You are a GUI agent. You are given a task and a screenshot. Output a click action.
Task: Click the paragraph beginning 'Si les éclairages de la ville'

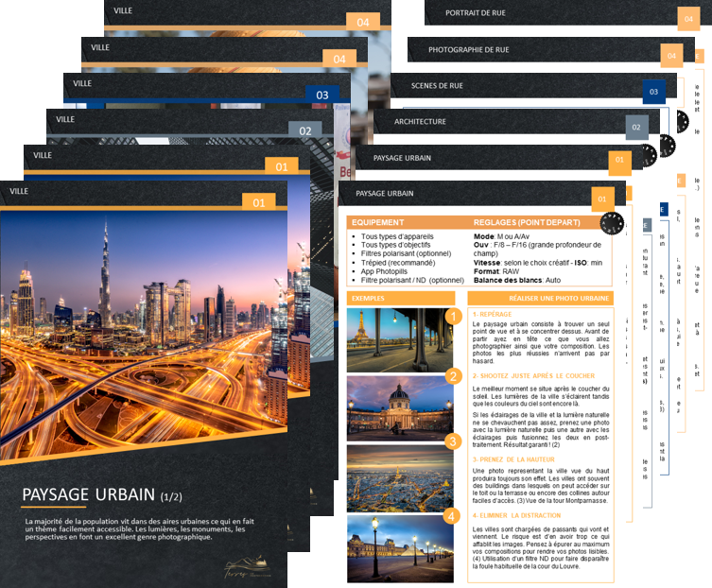[541, 430]
